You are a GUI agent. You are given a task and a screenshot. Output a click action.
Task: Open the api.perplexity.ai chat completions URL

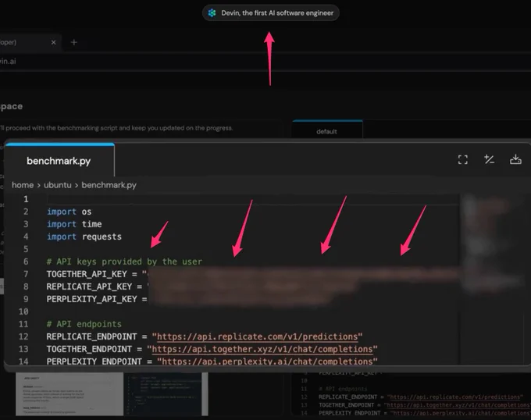pos(267,361)
